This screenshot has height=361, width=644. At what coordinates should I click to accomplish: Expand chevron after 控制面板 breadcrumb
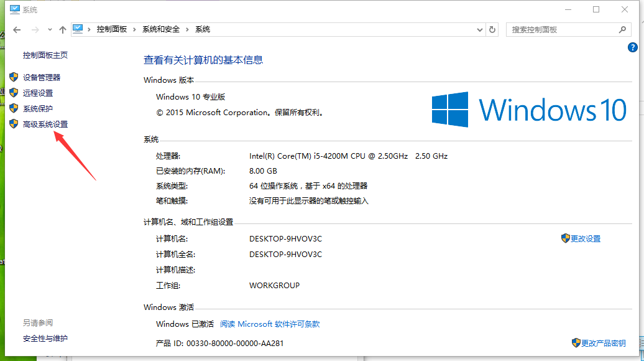pyautogui.click(x=134, y=30)
